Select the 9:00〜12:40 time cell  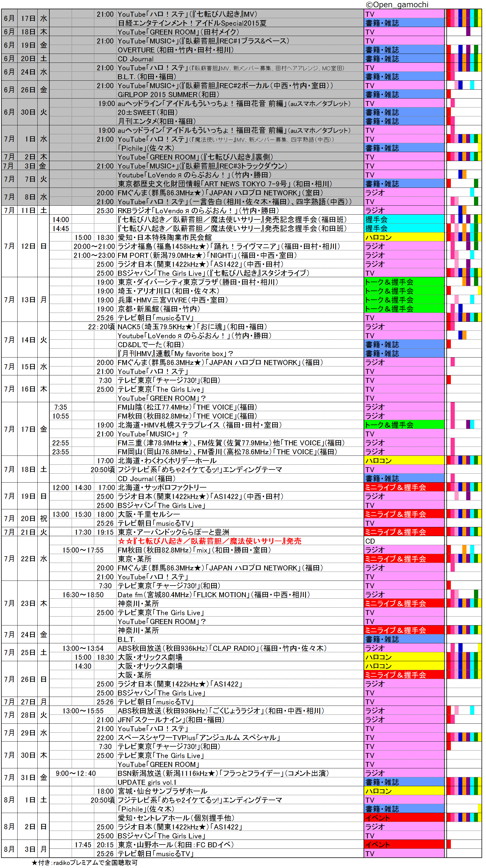76,773
